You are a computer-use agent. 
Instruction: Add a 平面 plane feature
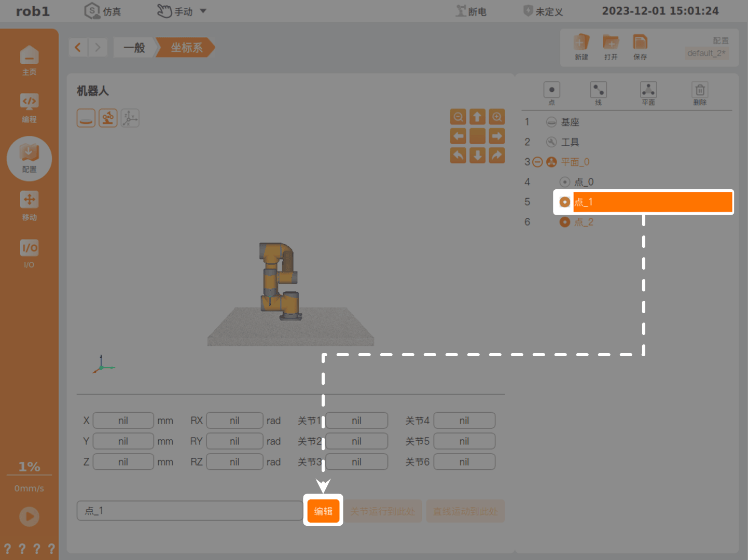pyautogui.click(x=648, y=93)
